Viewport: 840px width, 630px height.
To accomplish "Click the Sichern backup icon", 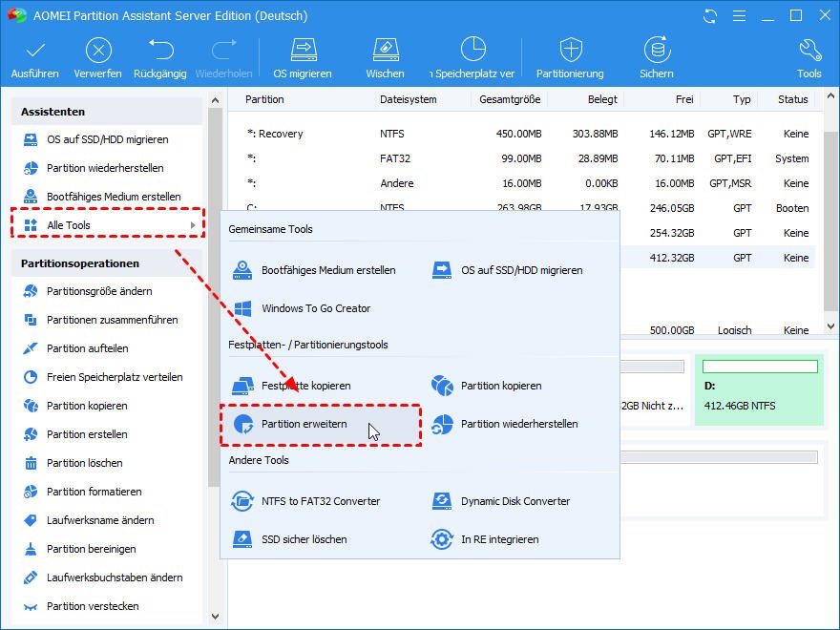I will click(x=657, y=51).
